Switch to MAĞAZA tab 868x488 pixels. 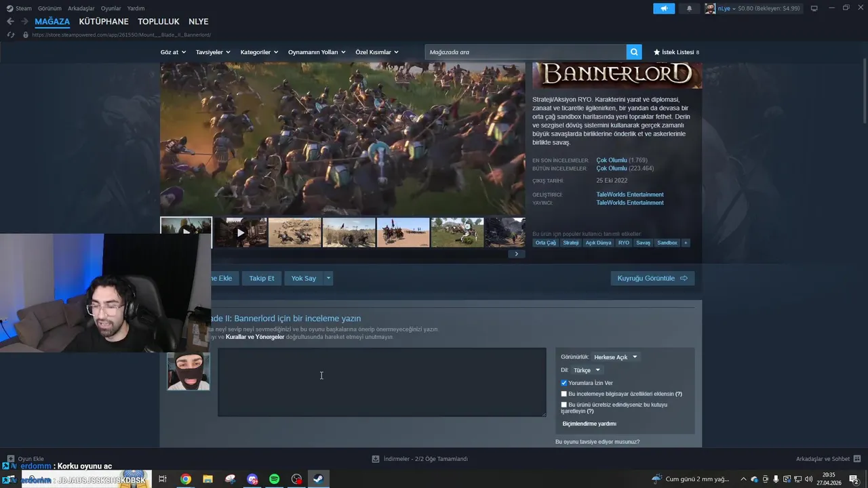tap(52, 22)
